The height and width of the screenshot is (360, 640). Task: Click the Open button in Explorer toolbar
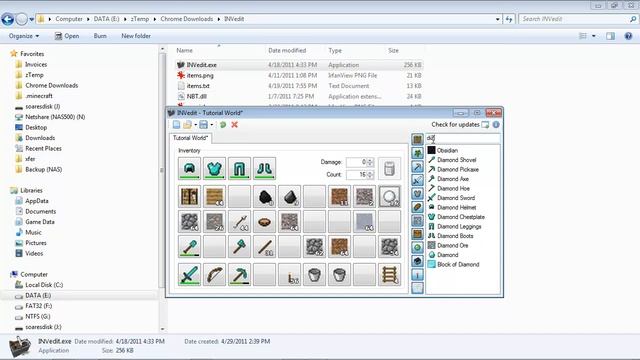click(67, 36)
